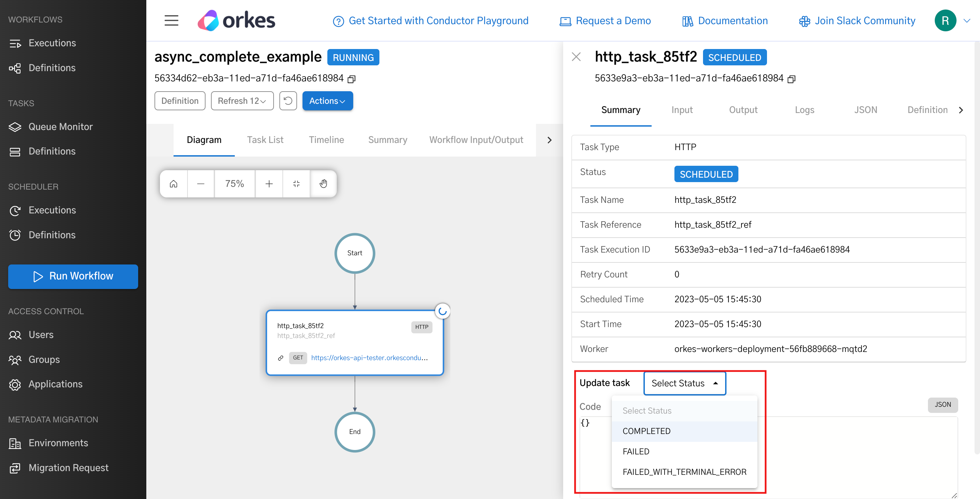Screen dimensions: 980x499
Task: Open the navigation hamburger menu
Action: click(171, 20)
